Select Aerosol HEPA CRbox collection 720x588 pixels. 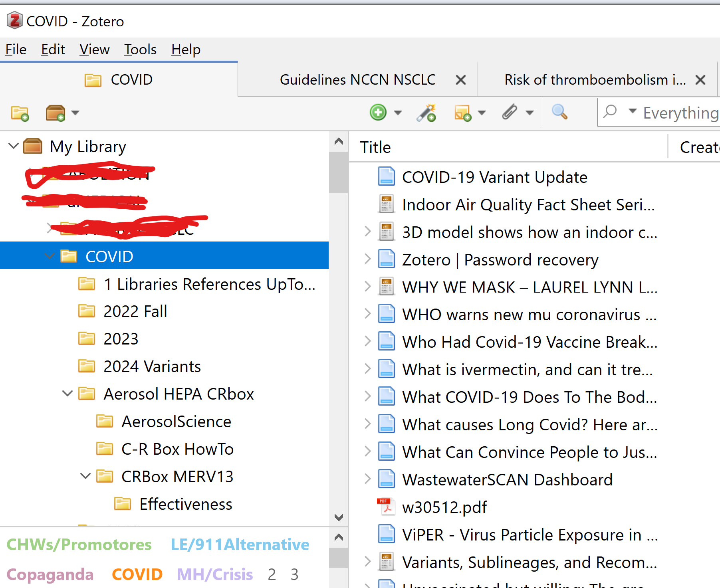(179, 394)
